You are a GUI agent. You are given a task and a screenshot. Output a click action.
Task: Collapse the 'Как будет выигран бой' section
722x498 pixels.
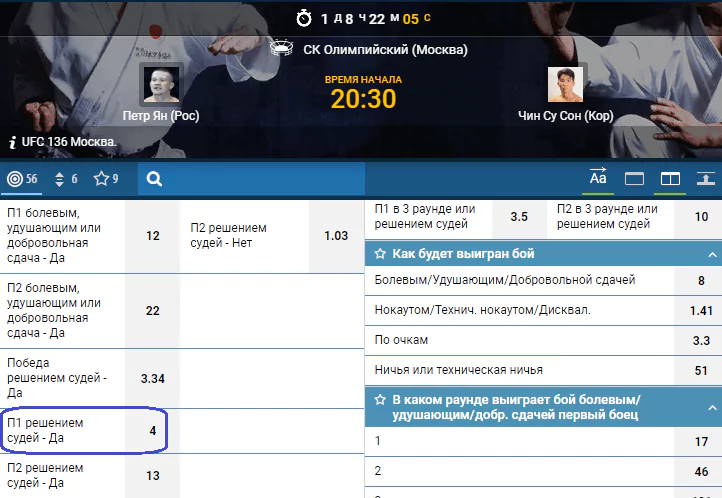pos(712,254)
